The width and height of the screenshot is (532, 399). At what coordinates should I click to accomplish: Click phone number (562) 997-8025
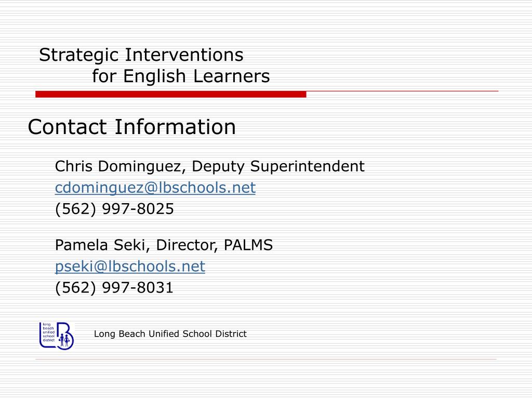pos(114,209)
